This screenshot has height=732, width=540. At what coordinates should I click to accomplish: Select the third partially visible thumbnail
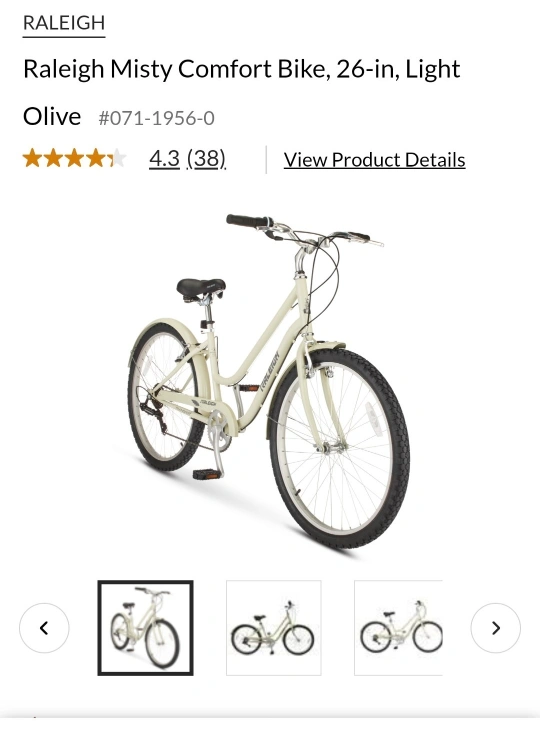398,628
